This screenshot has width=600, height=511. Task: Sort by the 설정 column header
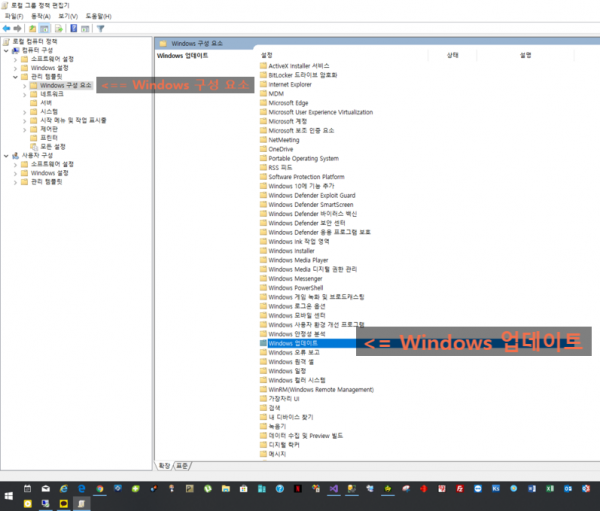pos(267,55)
